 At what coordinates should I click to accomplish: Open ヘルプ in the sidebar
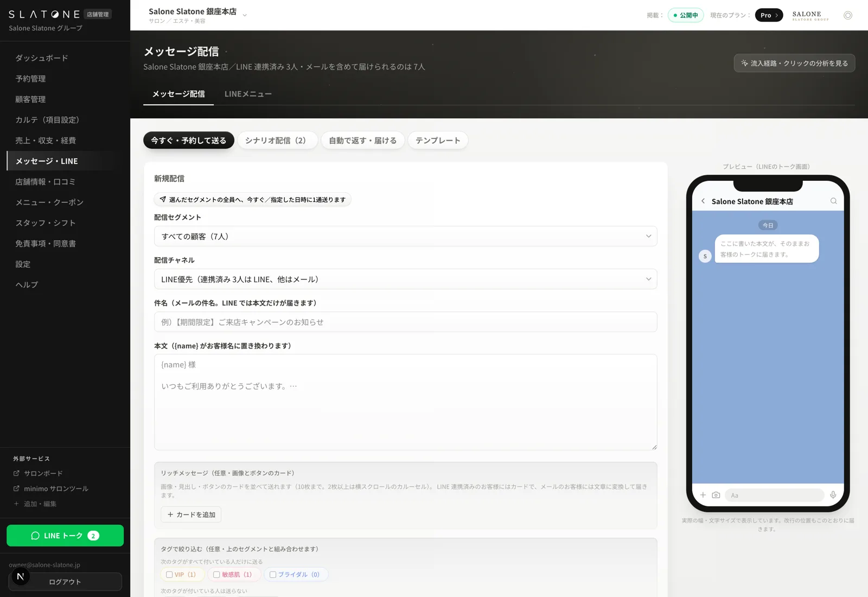pos(65,285)
